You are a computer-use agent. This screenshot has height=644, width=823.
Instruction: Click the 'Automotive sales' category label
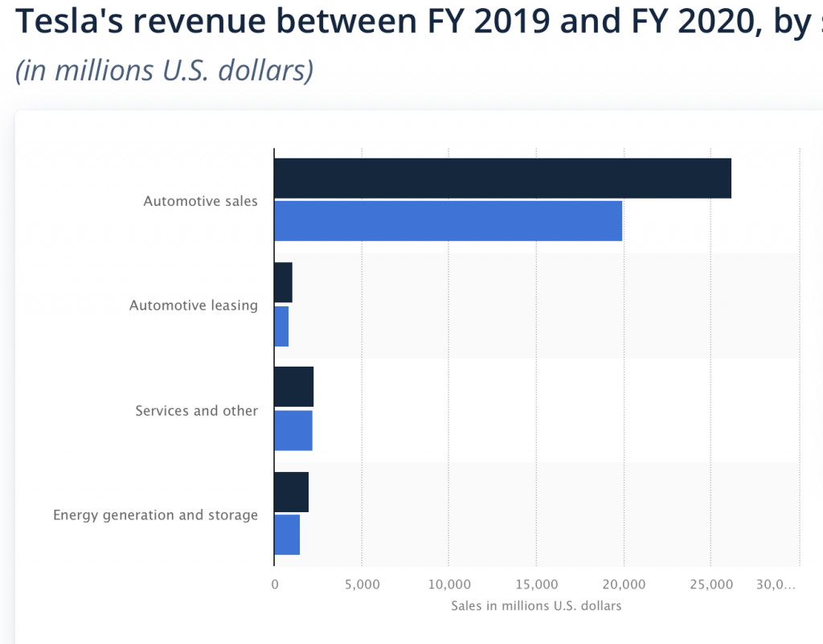pyautogui.click(x=200, y=201)
